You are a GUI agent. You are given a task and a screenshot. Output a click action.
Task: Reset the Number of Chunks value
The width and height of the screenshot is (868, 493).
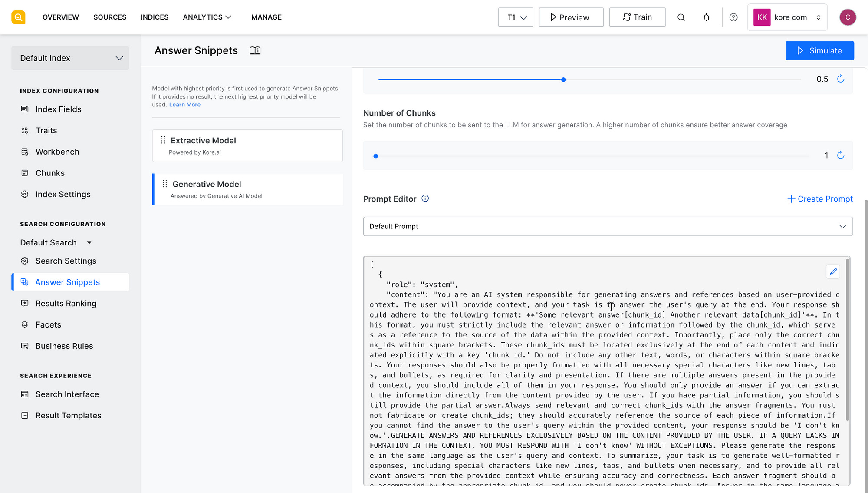[841, 156]
